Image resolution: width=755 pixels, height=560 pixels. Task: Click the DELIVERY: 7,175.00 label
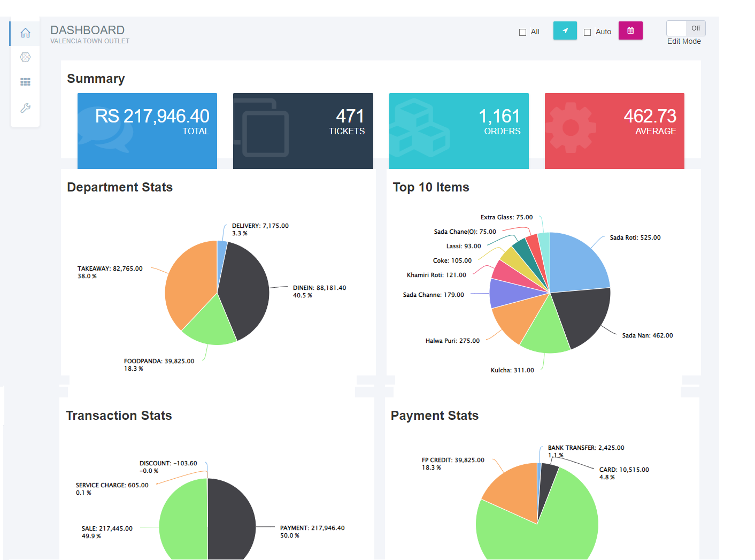pyautogui.click(x=260, y=226)
